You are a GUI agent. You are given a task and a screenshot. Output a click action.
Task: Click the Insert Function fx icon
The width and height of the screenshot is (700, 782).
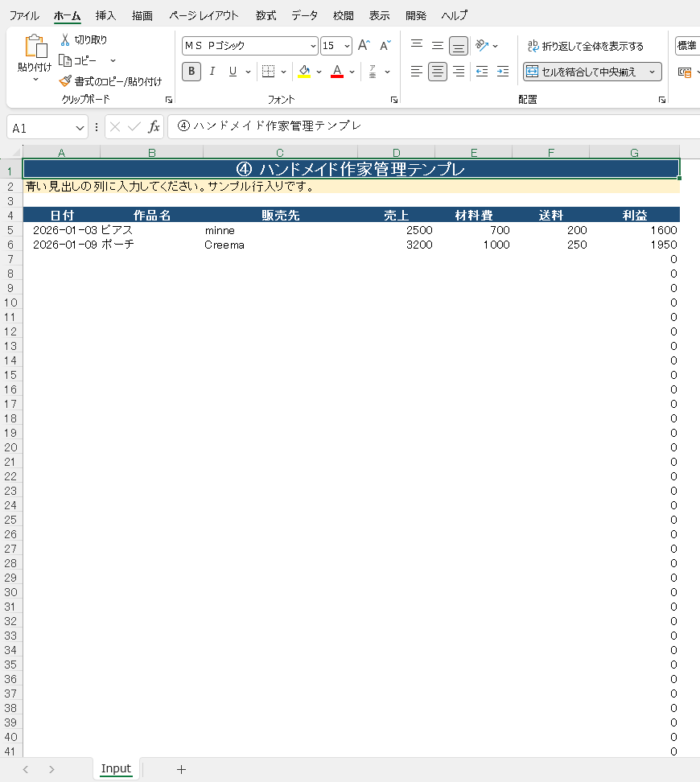154,127
